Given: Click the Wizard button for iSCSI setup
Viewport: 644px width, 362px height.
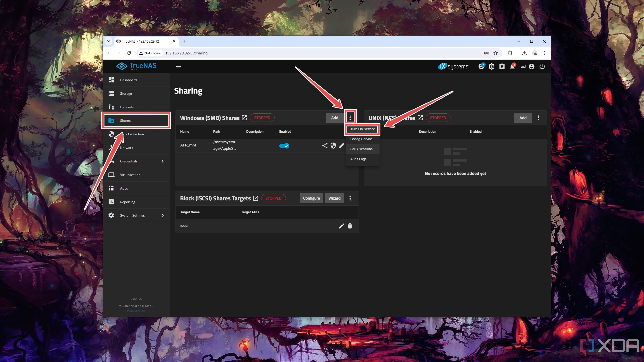Looking at the screenshot, I should (334, 198).
